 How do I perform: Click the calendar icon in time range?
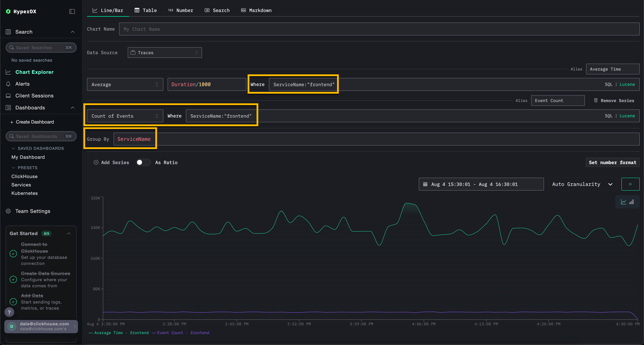tap(425, 184)
